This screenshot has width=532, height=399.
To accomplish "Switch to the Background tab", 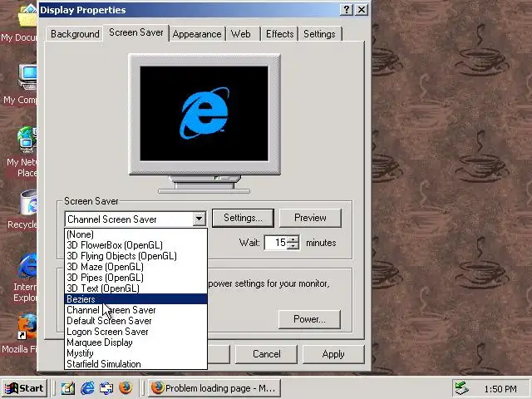I will click(x=75, y=34).
